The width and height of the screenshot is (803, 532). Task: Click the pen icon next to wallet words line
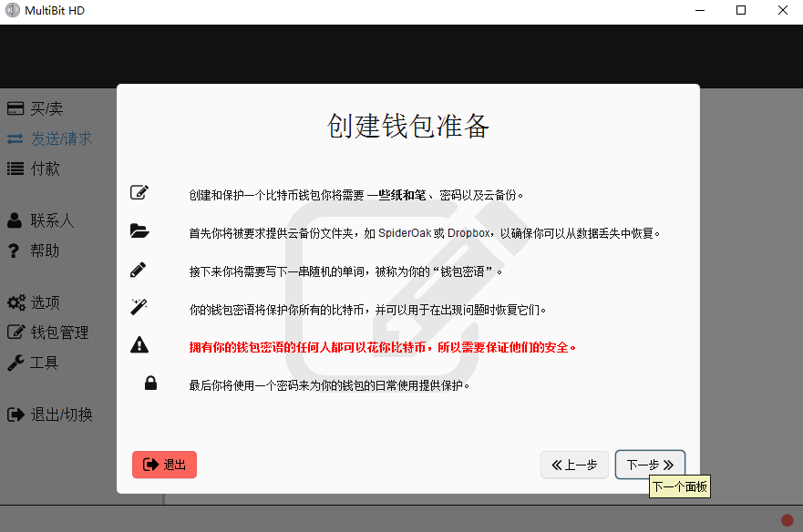pos(139,269)
